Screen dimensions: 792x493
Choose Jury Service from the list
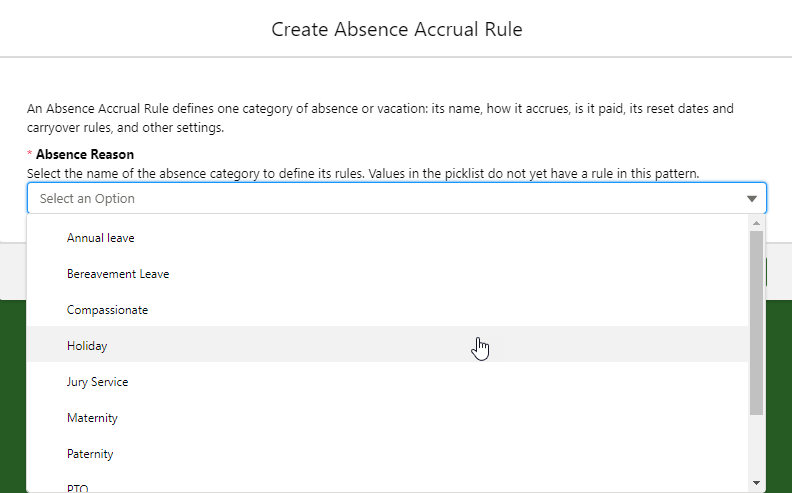[97, 382]
